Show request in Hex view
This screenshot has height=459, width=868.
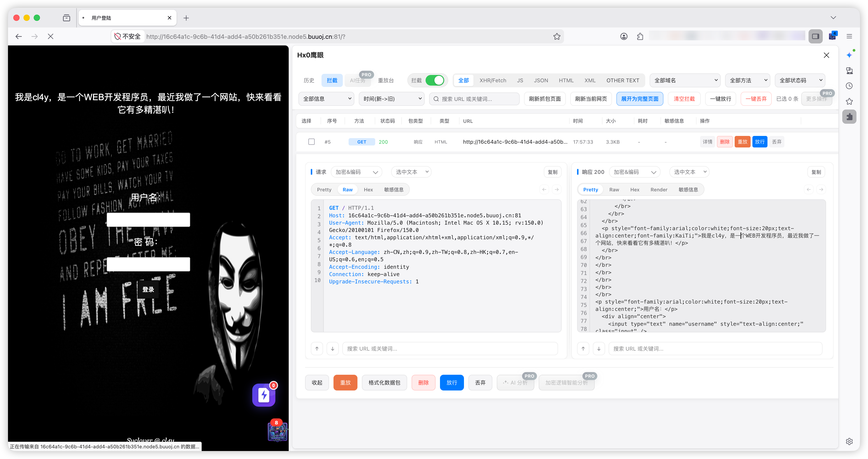[x=368, y=190]
